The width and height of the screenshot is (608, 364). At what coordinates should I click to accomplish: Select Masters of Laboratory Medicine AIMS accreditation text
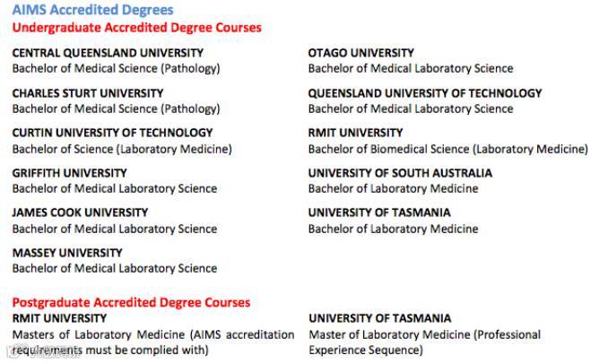(153, 342)
